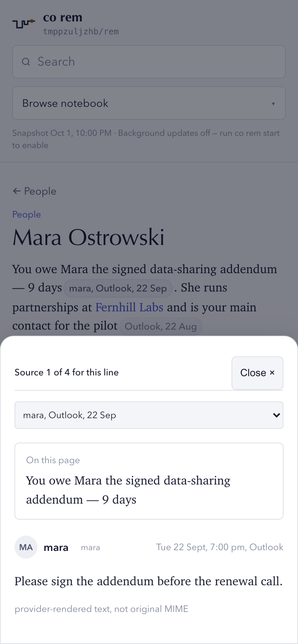Click the search magnifier icon
This screenshot has width=298, height=644.
26,62
